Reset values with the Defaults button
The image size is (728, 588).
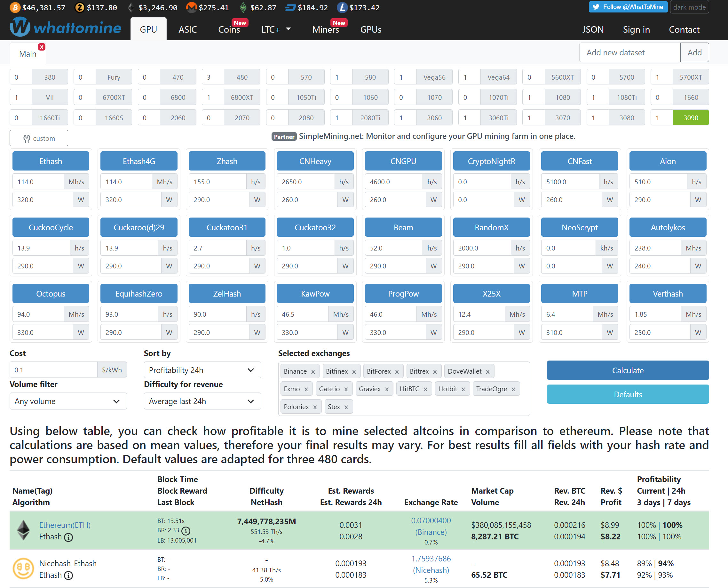coord(628,394)
